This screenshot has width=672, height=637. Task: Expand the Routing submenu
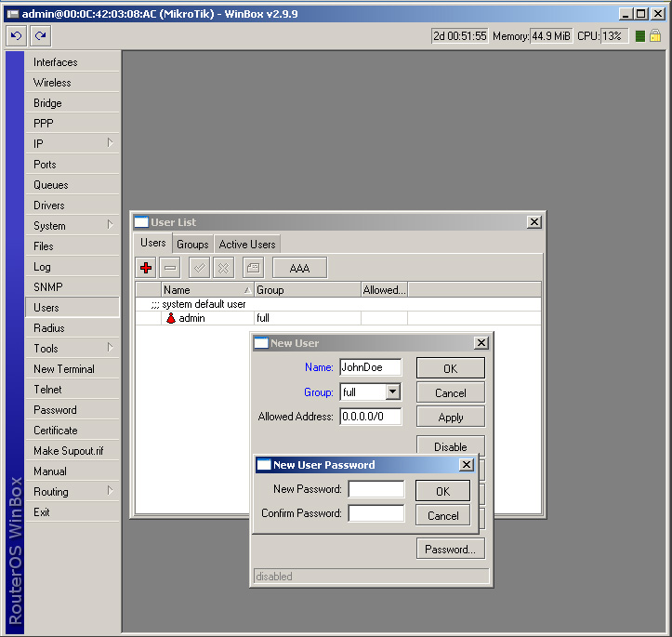click(x=110, y=490)
